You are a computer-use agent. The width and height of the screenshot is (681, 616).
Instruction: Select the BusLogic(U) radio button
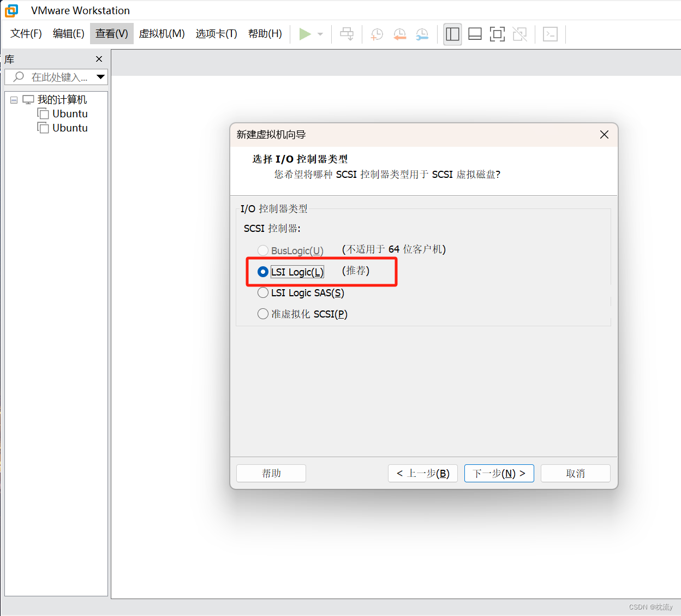[x=263, y=250]
